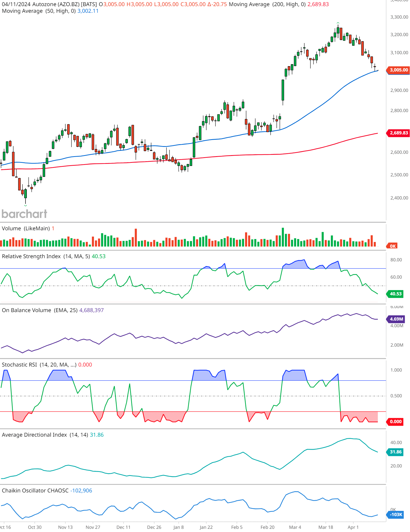Viewport: 410px width, 532px height.
Task: Click the Autozone (AZO.BZ) ticker title
Action: tap(56, 4)
